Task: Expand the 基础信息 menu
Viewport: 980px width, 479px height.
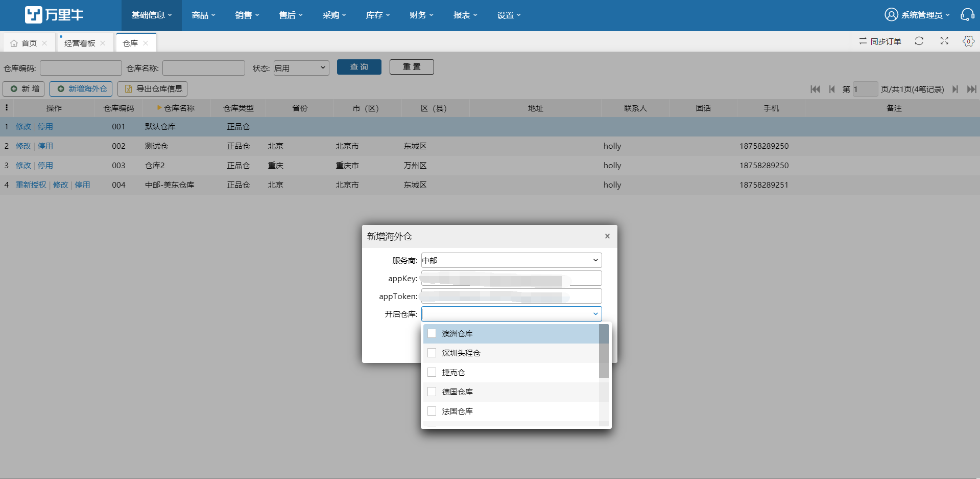Action: tap(152, 15)
